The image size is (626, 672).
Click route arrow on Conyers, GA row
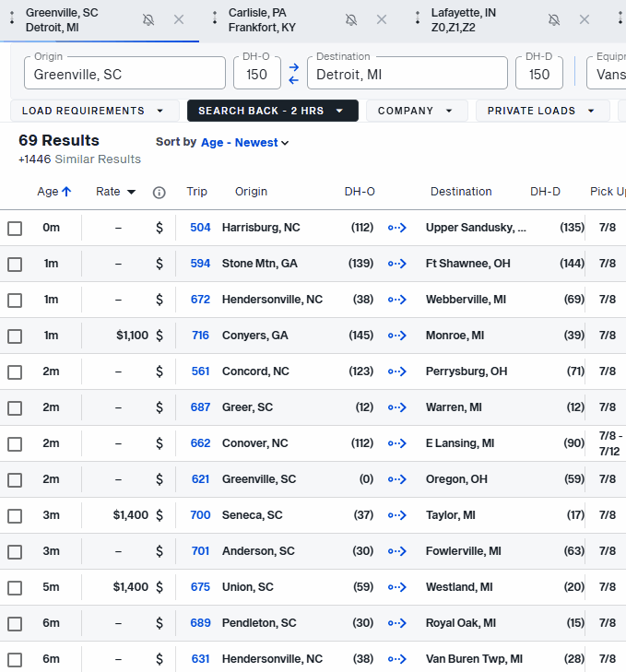point(397,336)
